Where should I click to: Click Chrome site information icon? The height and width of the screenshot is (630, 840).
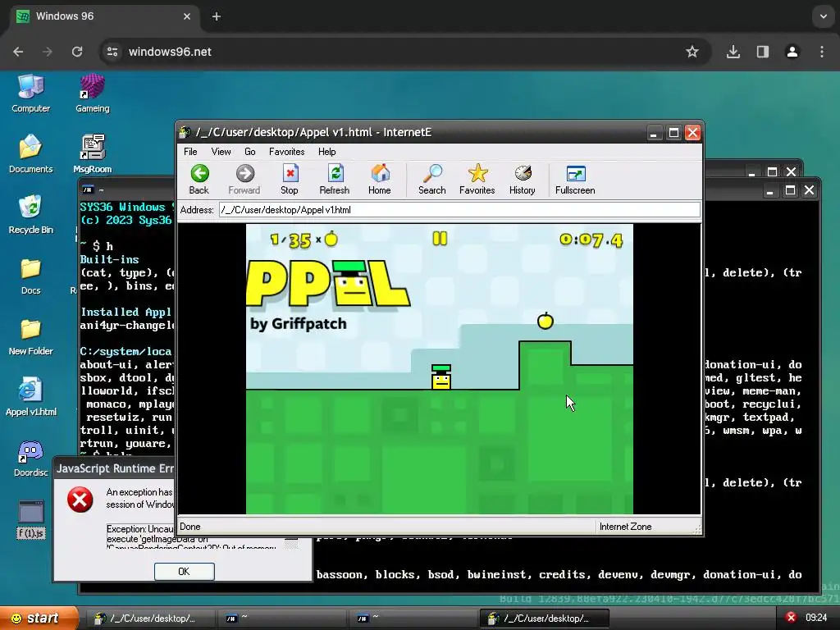tap(112, 52)
